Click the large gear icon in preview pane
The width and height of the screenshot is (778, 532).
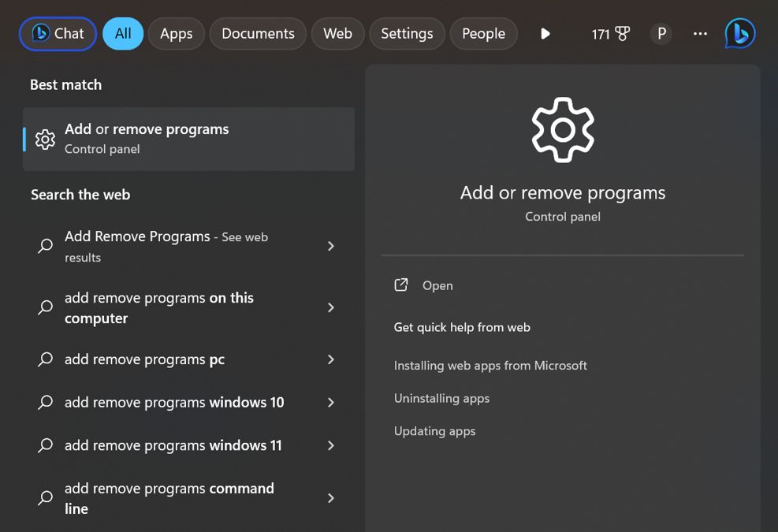(562, 130)
